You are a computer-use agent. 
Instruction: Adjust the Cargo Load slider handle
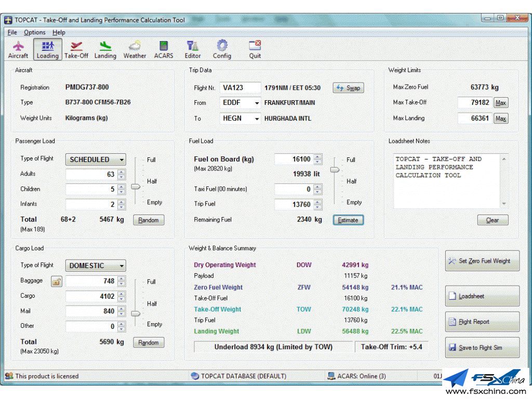[x=136, y=314]
